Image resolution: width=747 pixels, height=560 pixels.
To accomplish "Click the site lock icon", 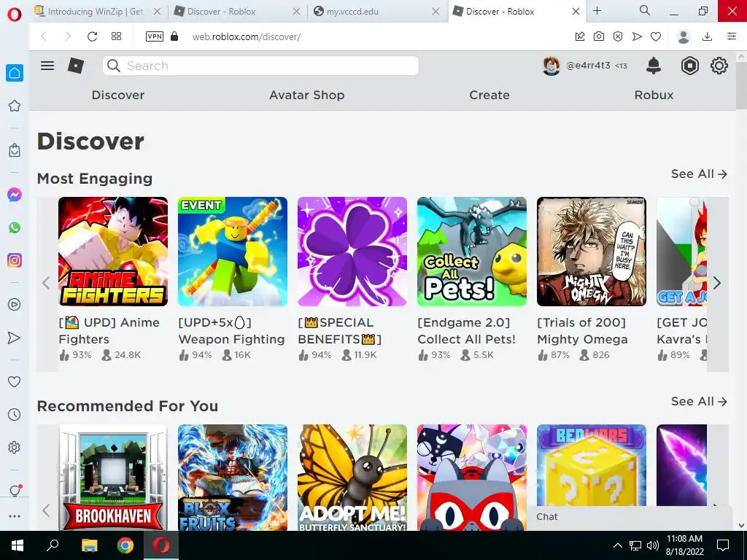I will [174, 36].
